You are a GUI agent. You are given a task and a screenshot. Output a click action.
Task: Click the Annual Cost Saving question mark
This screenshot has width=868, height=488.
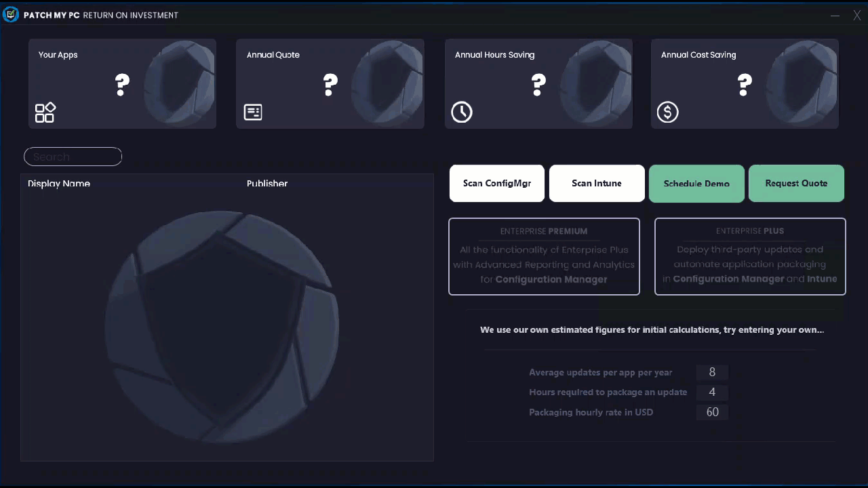click(745, 85)
